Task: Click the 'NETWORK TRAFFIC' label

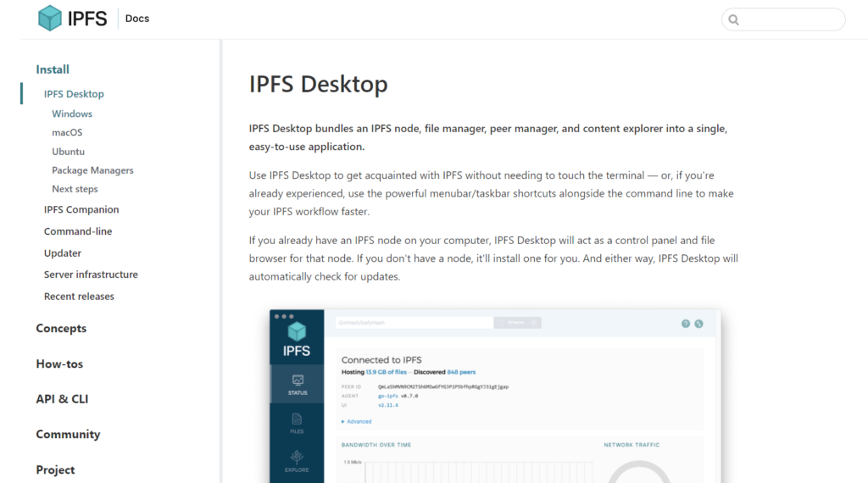Action: tap(632, 445)
